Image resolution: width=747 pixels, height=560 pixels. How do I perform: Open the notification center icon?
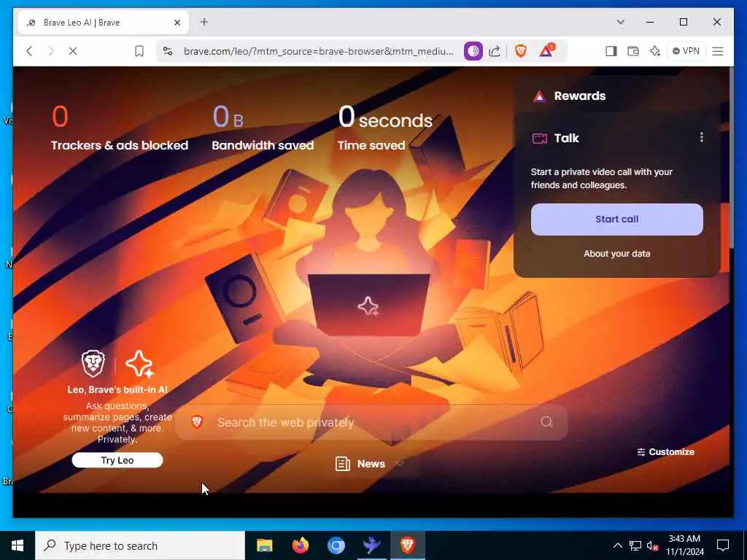tap(723, 545)
